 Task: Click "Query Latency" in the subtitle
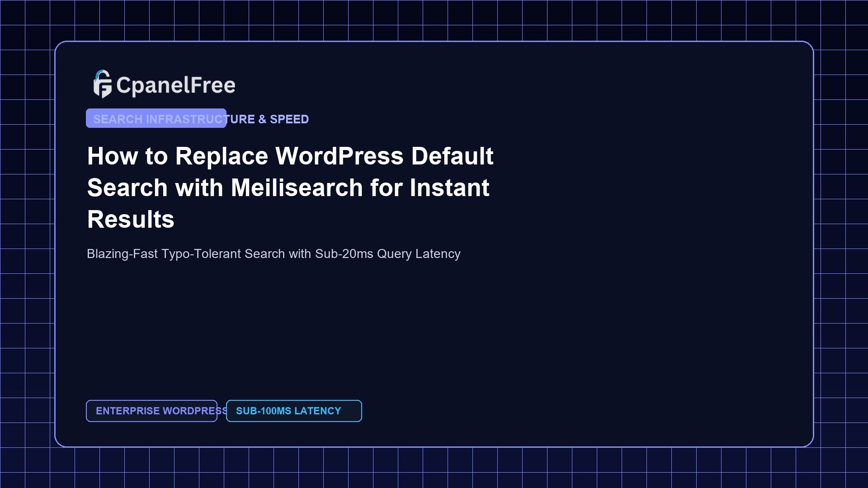pos(419,254)
